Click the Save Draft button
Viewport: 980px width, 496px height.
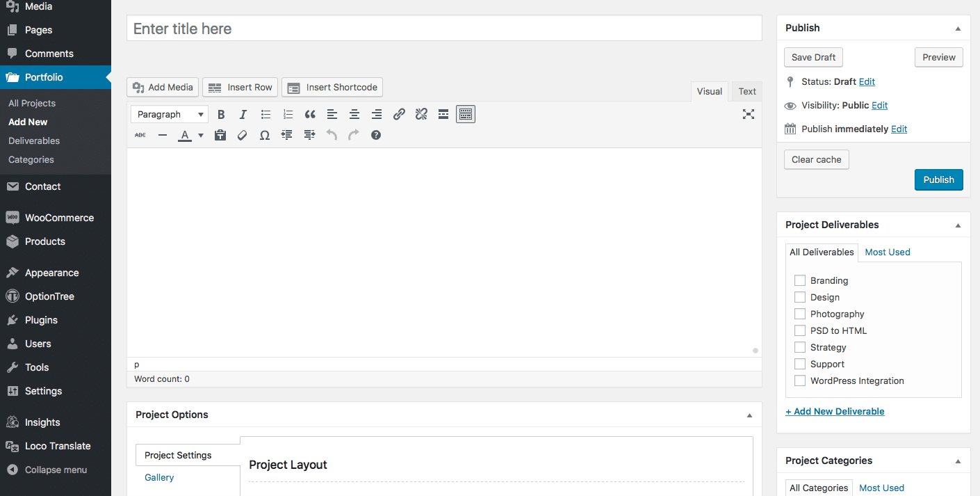[813, 57]
